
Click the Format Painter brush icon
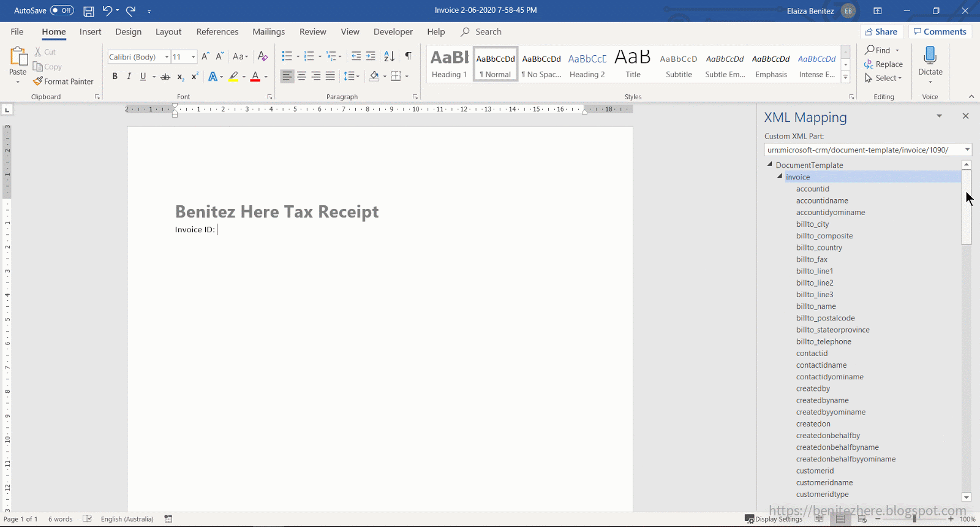tap(38, 81)
